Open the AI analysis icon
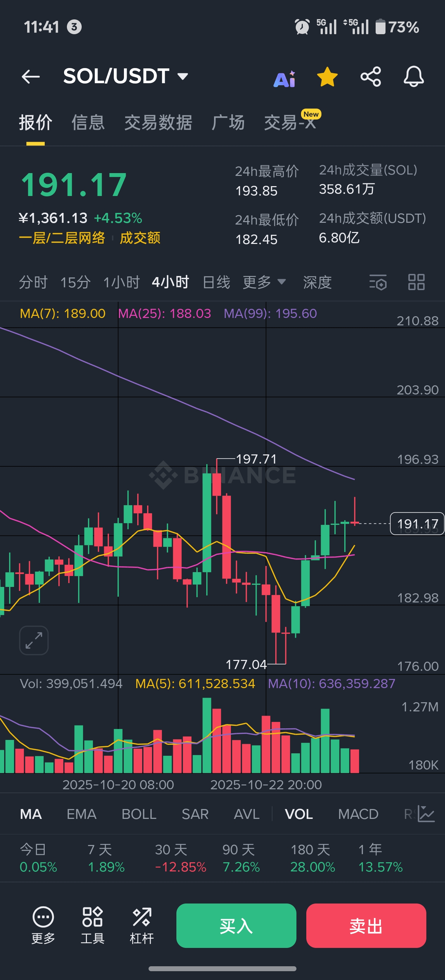The image size is (445, 980). click(284, 79)
